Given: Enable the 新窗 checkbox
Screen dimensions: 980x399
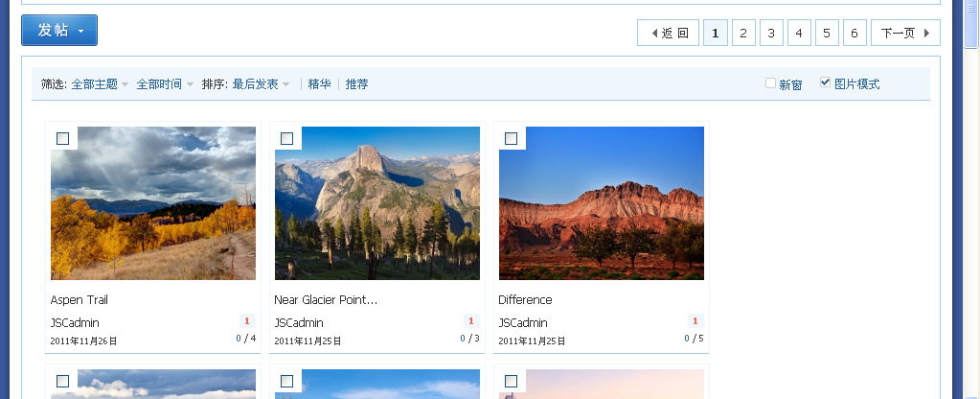Looking at the screenshot, I should (770, 82).
